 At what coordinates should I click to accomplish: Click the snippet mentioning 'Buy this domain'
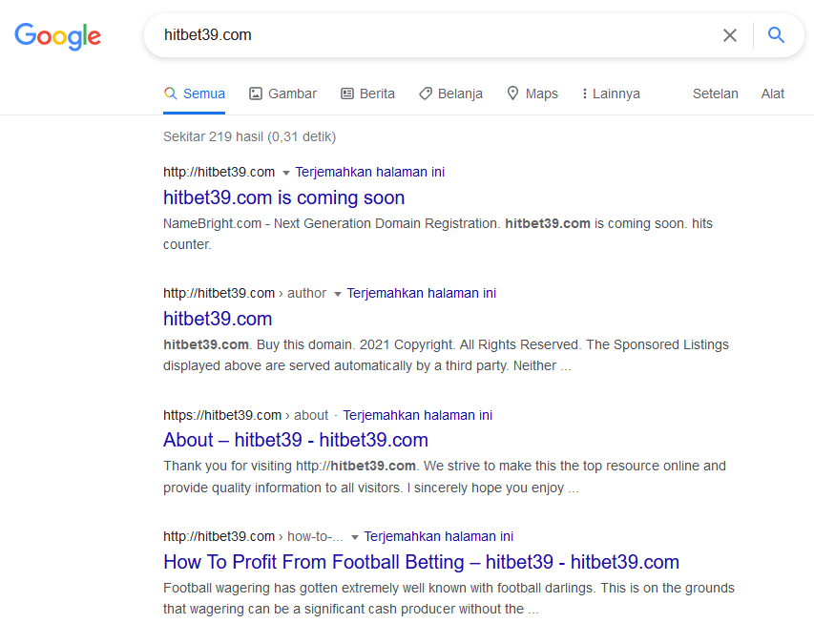tap(446, 356)
